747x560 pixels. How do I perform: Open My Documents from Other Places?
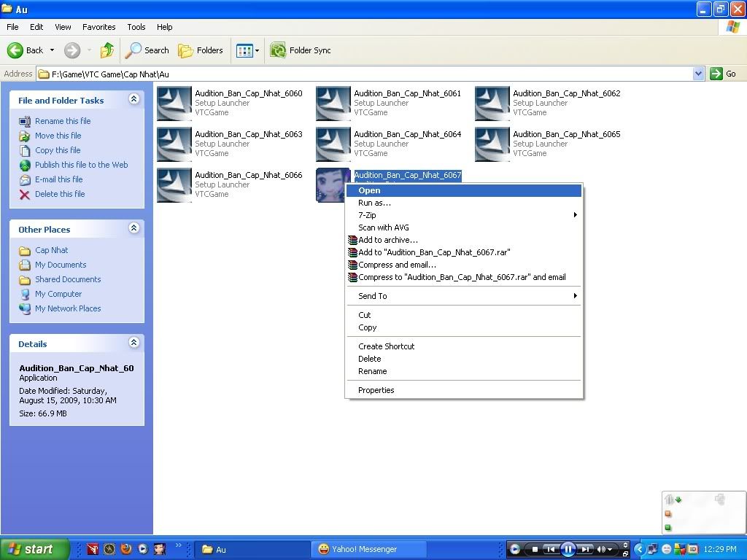(61, 265)
